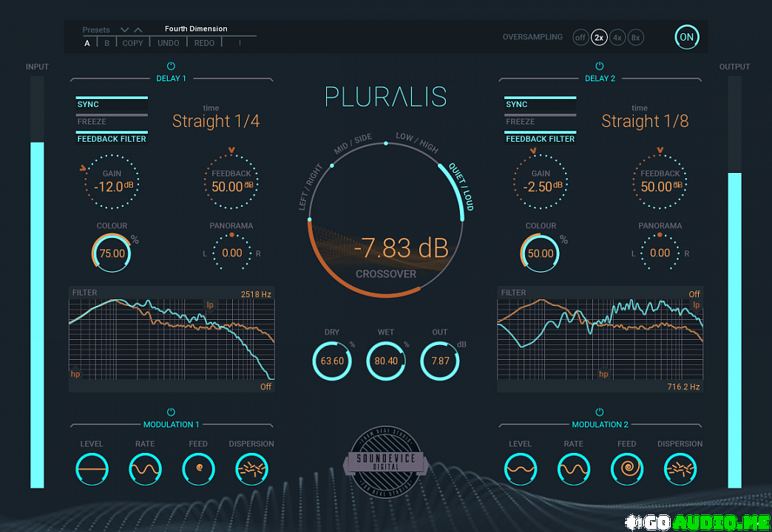This screenshot has height=532, width=772.
Task: Click the Delay 1 PANORAMA knob
Action: click(231, 253)
